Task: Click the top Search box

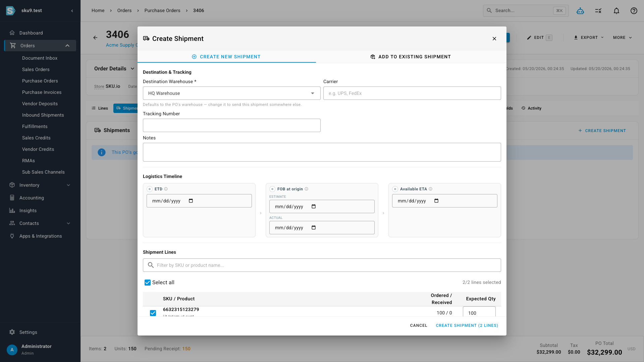Action: coord(526,11)
